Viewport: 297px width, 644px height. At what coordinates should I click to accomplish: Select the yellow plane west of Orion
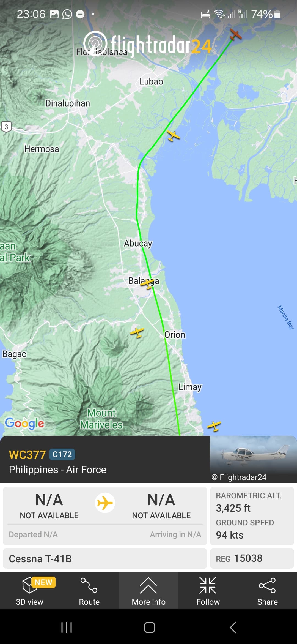click(x=137, y=332)
